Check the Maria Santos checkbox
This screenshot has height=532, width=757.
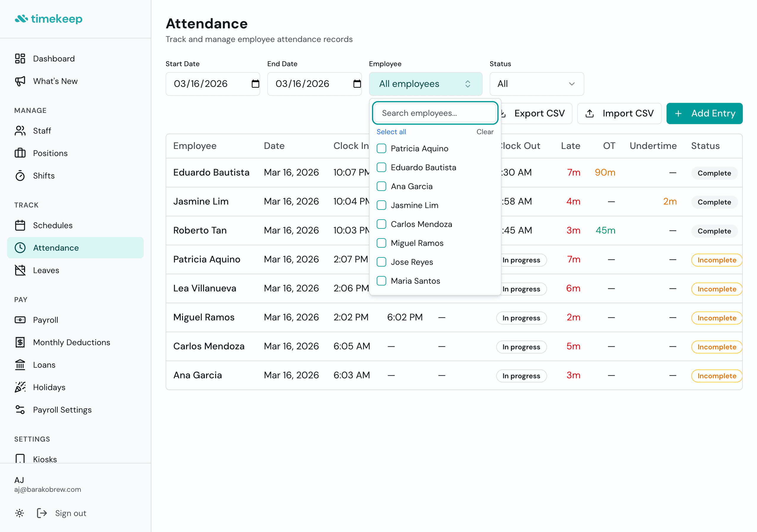(381, 280)
